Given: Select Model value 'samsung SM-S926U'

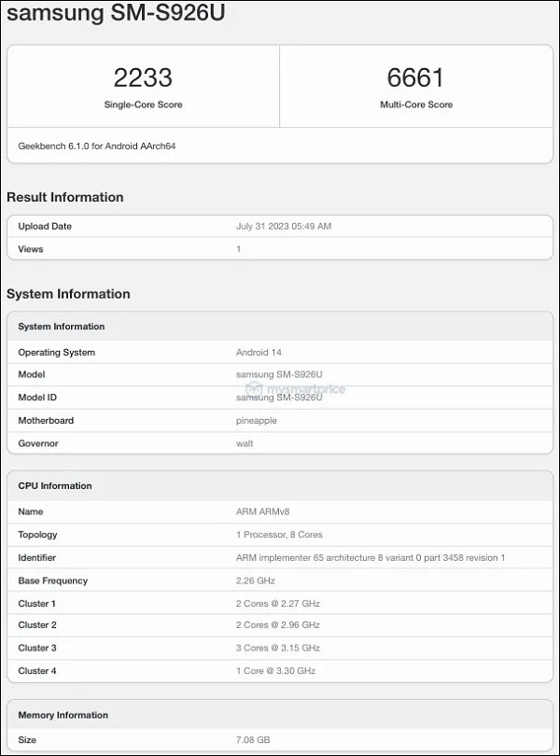Looking at the screenshot, I should click(279, 374).
